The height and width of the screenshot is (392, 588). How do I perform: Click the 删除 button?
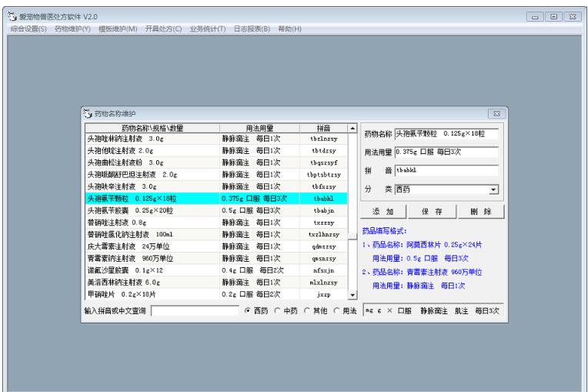point(481,212)
